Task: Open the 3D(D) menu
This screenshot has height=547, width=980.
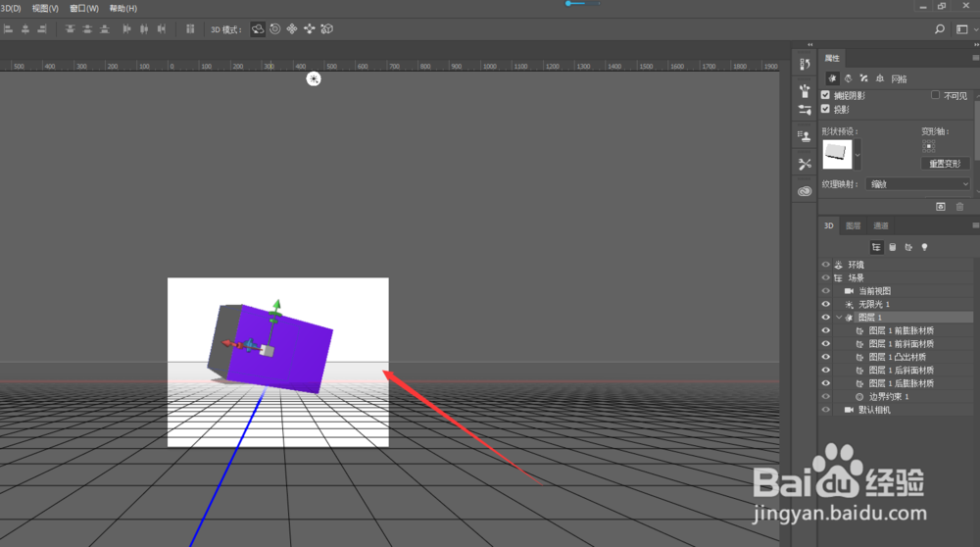Action: coord(11,8)
